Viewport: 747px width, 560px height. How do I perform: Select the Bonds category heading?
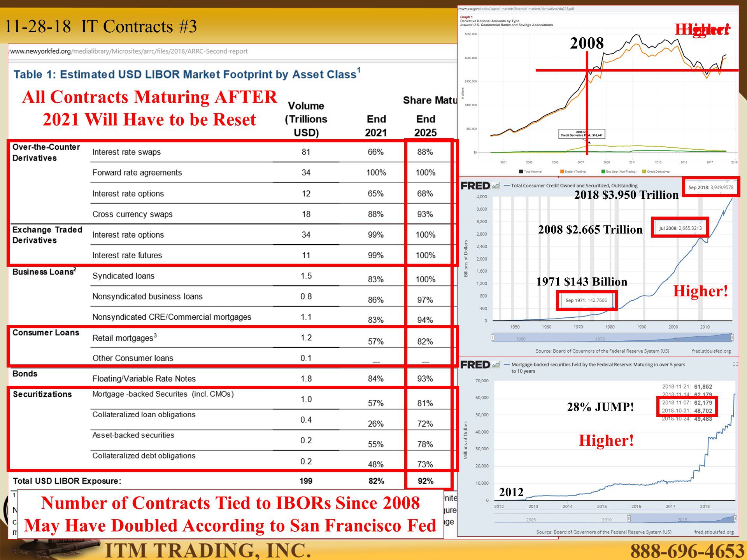pos(25,374)
